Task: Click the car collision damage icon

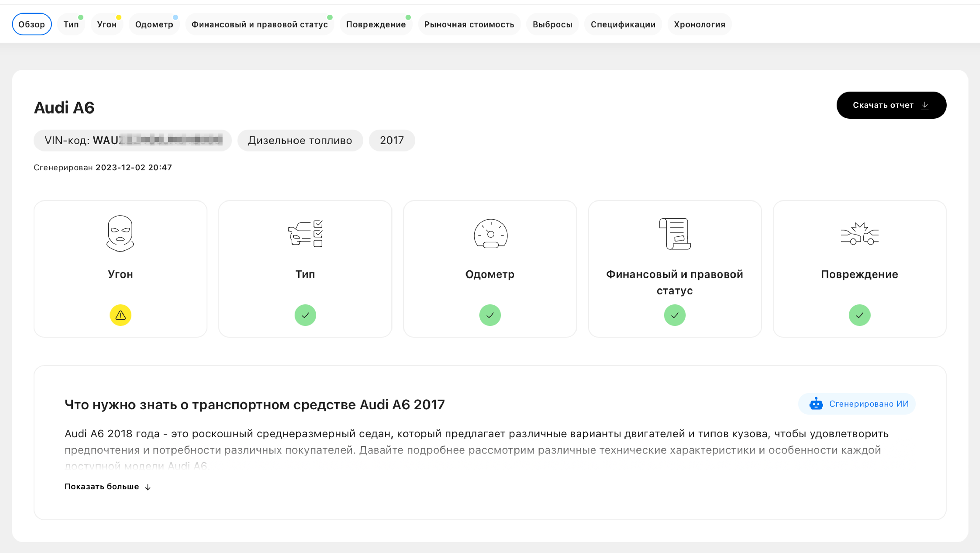Action: pos(859,234)
